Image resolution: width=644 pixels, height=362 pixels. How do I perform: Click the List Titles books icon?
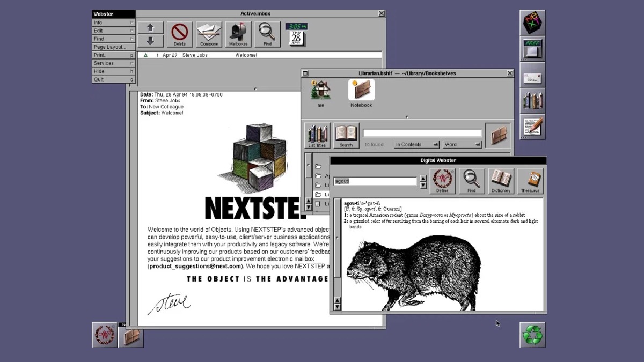coord(317,136)
